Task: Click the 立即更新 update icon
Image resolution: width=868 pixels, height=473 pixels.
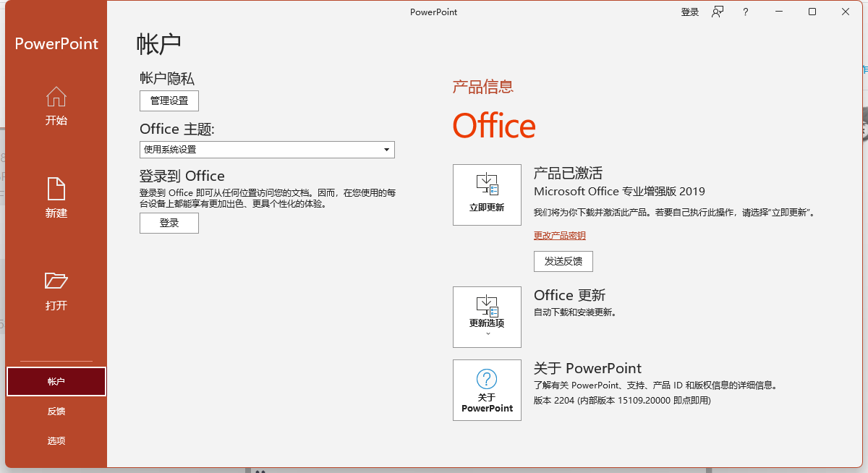Action: (486, 194)
